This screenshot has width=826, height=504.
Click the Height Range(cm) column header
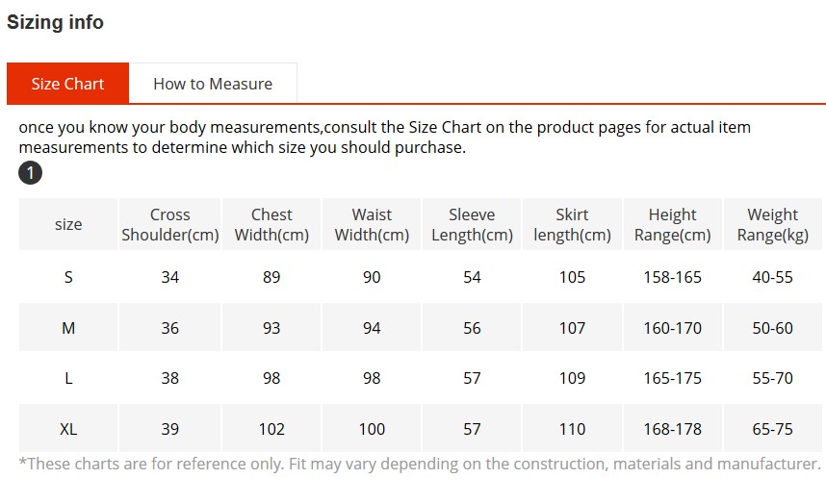[x=672, y=225]
